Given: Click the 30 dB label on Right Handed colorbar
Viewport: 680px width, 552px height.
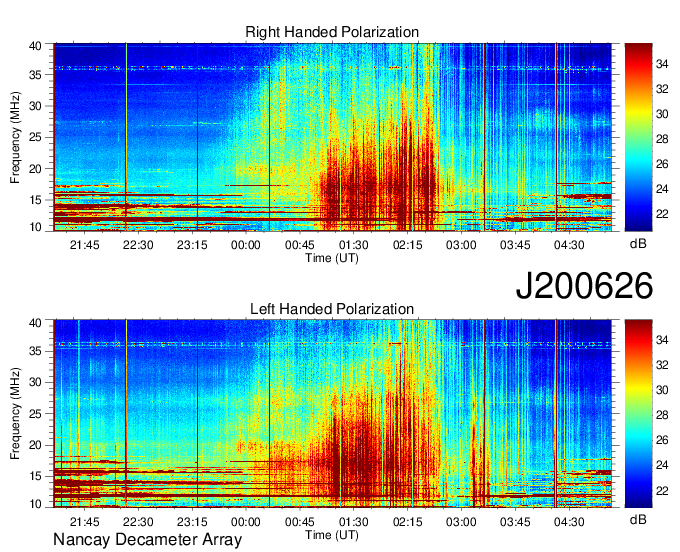Looking at the screenshot, I should pos(662,114).
